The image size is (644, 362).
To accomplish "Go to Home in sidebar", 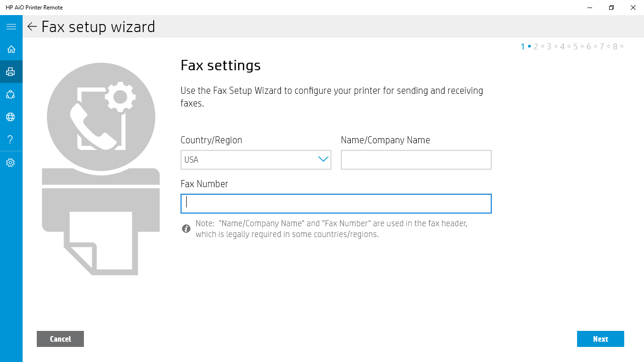I will (11, 49).
